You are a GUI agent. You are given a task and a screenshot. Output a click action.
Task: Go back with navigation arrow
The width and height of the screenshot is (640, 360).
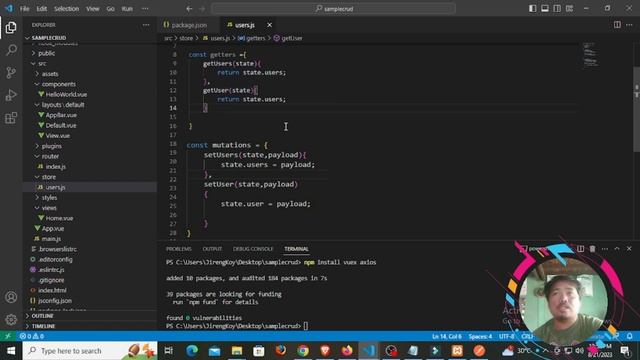[189, 9]
